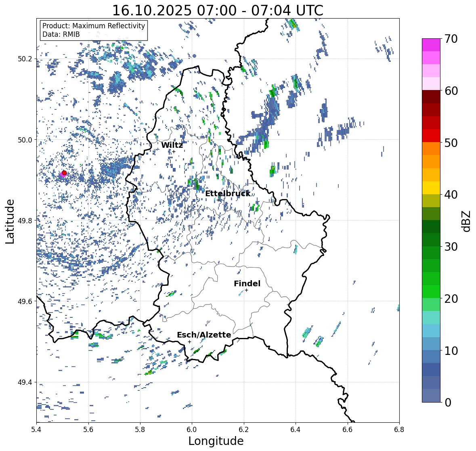Click the 6.8 longitude tick label
Image resolution: width=476 pixels, height=451 pixels.
[x=399, y=430]
